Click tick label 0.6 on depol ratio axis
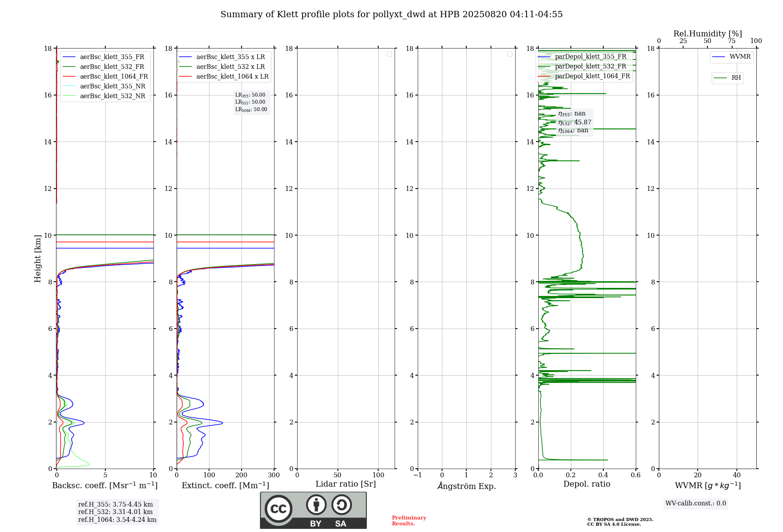Viewport: 783px width, 532px height. pyautogui.click(x=636, y=475)
